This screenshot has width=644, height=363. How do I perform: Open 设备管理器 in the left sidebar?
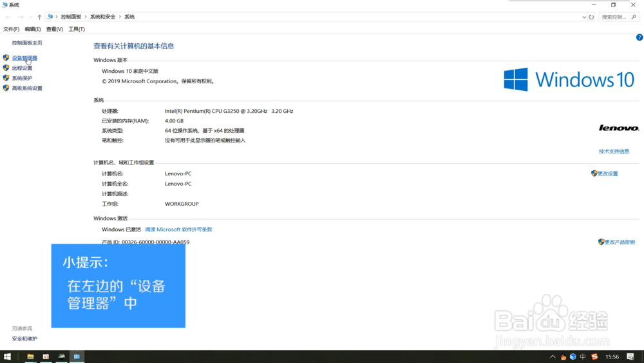24,58
